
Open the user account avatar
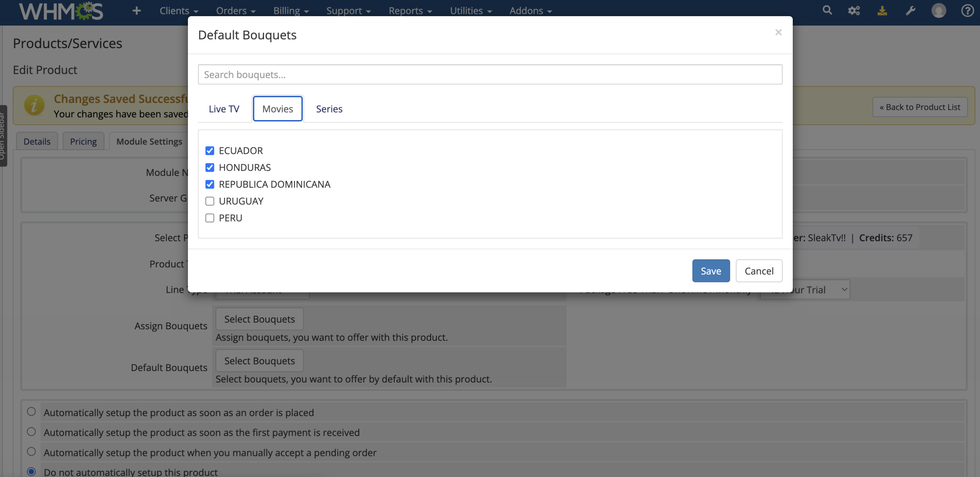pos(939,10)
